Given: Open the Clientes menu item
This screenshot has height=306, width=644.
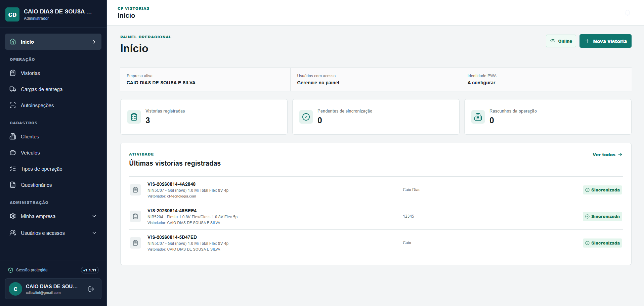Looking at the screenshot, I should [53, 136].
